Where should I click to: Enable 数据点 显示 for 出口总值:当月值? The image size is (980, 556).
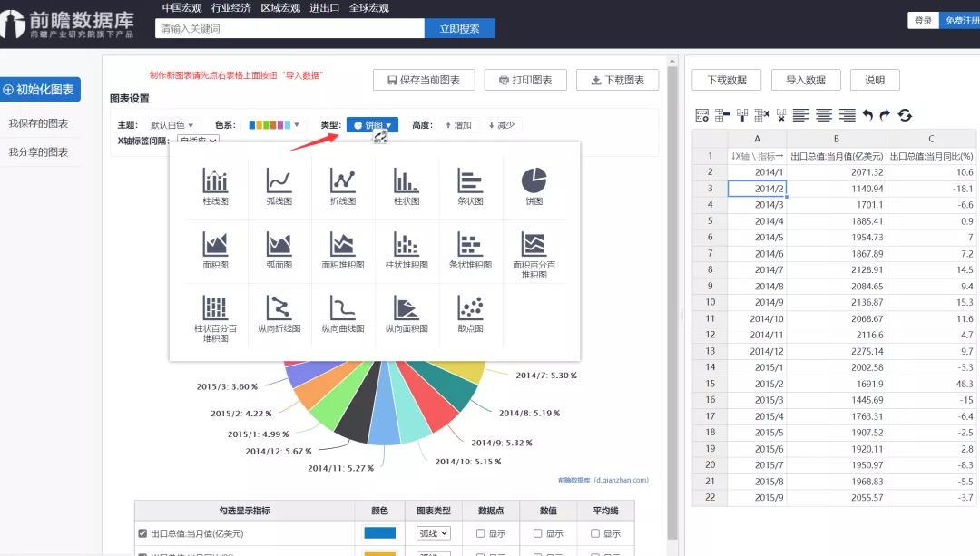(x=480, y=533)
